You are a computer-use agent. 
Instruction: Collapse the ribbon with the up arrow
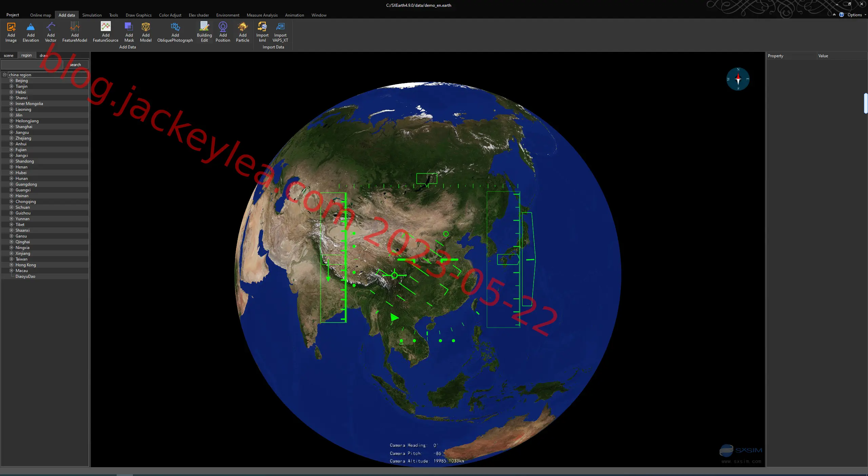(x=834, y=15)
